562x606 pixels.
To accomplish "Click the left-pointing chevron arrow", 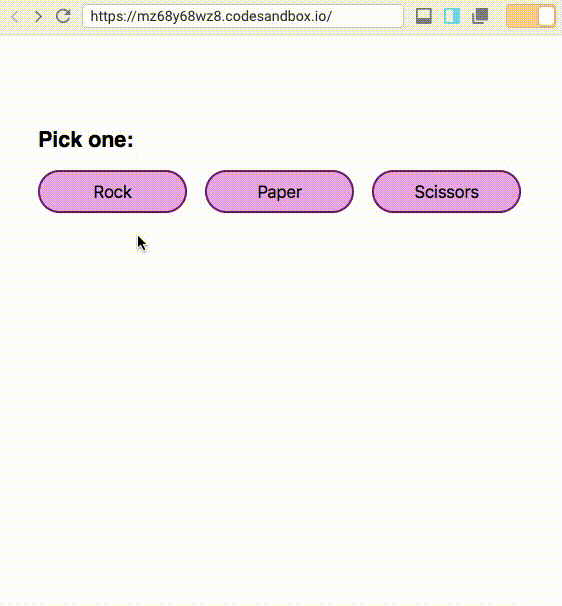I will click(15, 17).
